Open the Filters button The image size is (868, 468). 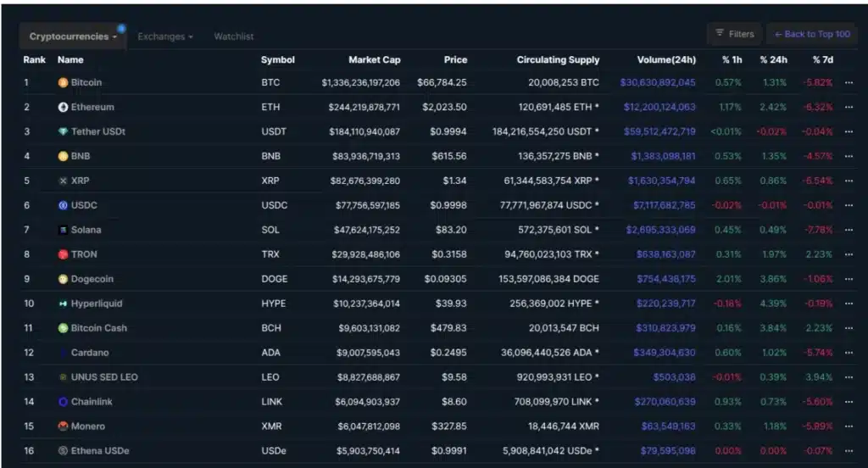(735, 34)
